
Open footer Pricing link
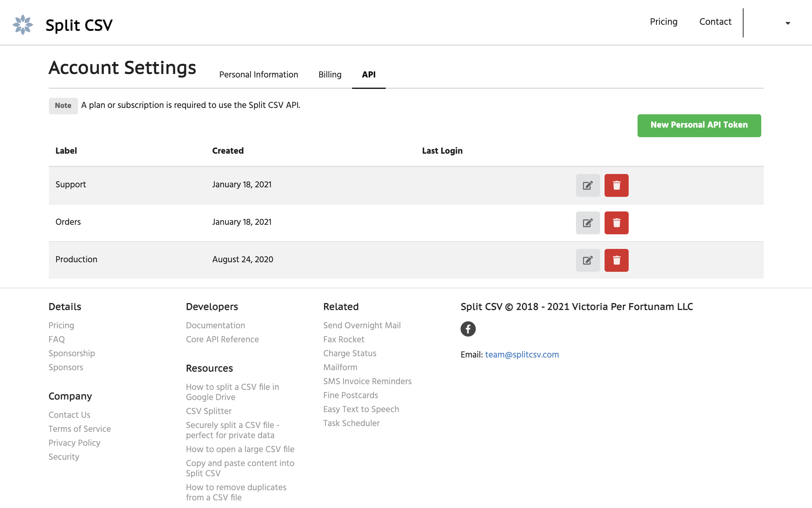click(x=61, y=325)
